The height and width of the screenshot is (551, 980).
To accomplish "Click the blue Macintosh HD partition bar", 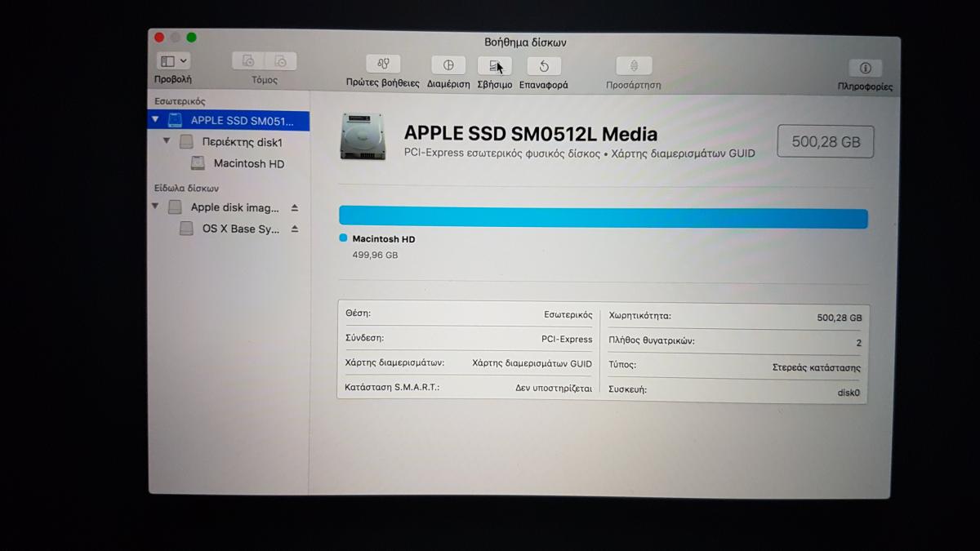I will coord(604,218).
